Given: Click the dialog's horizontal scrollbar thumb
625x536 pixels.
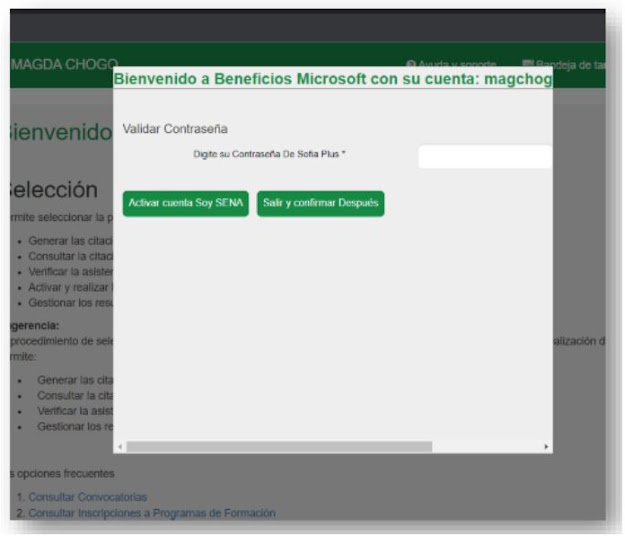Looking at the screenshot, I should tap(279, 447).
